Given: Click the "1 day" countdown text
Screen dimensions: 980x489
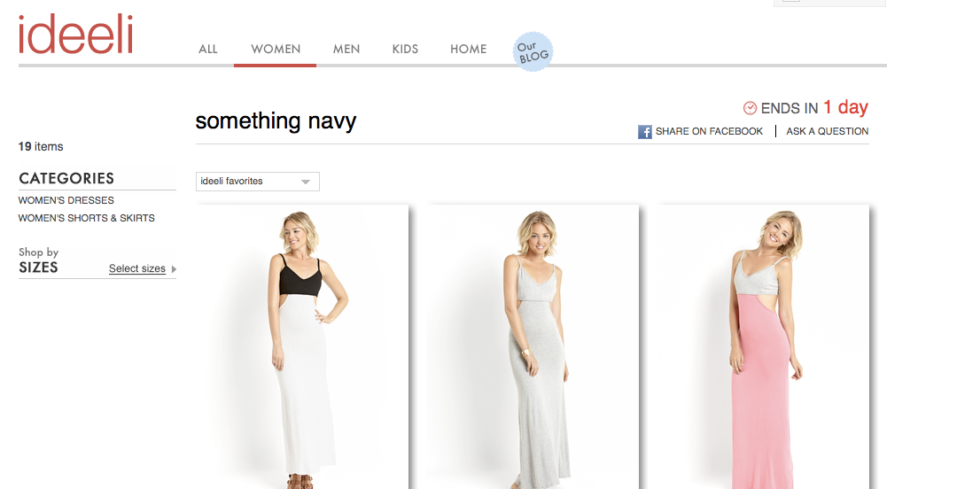Looking at the screenshot, I should tap(845, 107).
